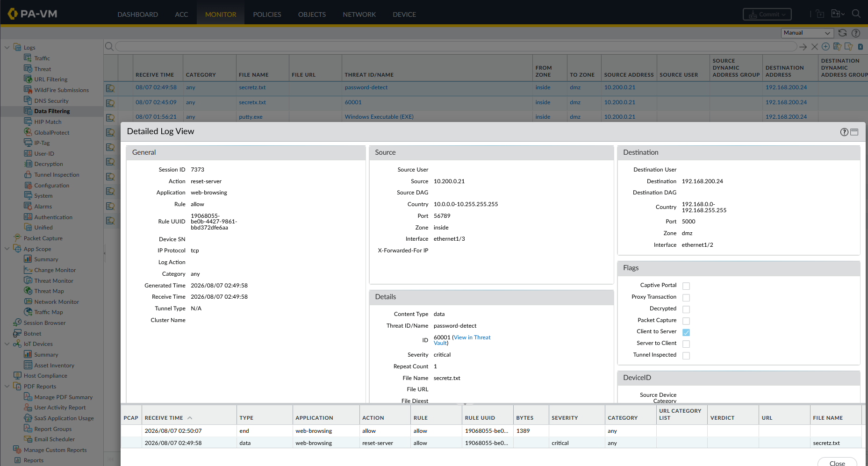Open URL Filtering logs in the sidebar
The height and width of the screenshot is (466, 868).
50,79
